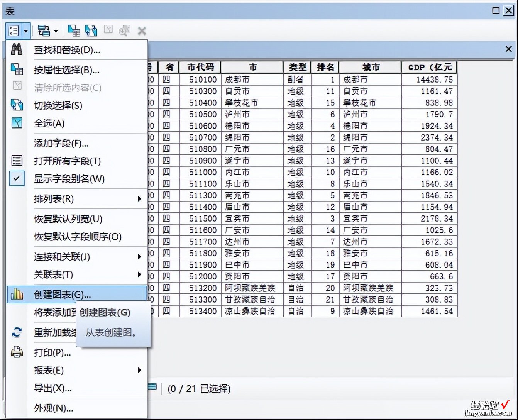This screenshot has height=420, width=518.
Task: Click 阿坝藏族羌族 in the 市 column
Action: pos(252,288)
